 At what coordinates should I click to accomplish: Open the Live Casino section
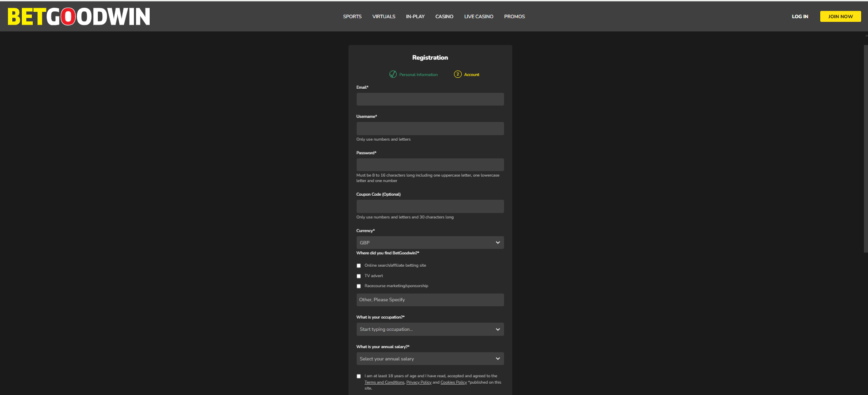coord(479,16)
